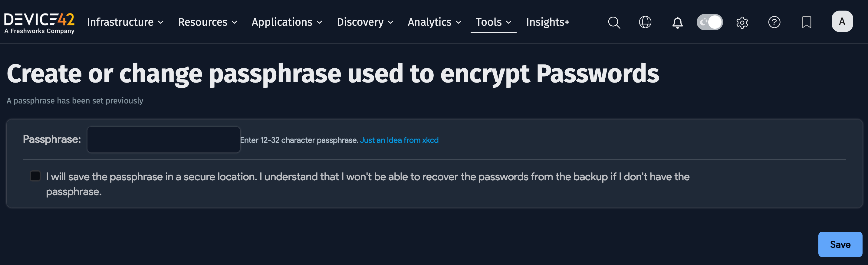This screenshot has width=868, height=265.
Task: Open the global search
Action: point(613,22)
